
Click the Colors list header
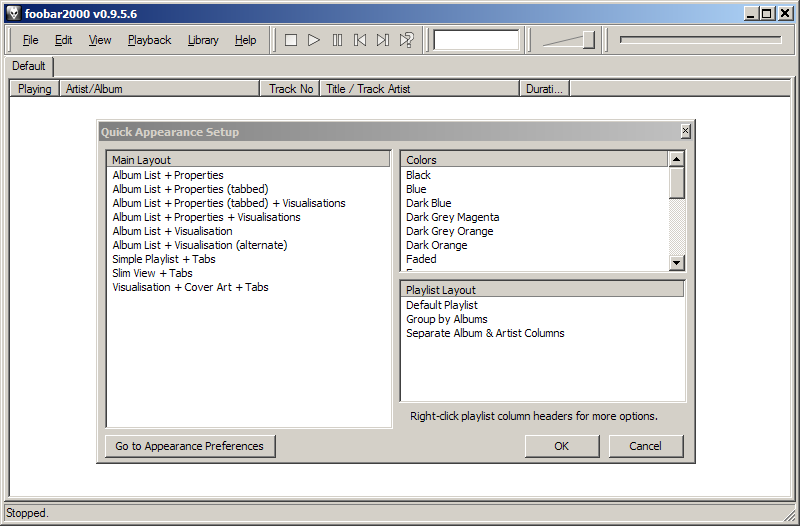(534, 160)
